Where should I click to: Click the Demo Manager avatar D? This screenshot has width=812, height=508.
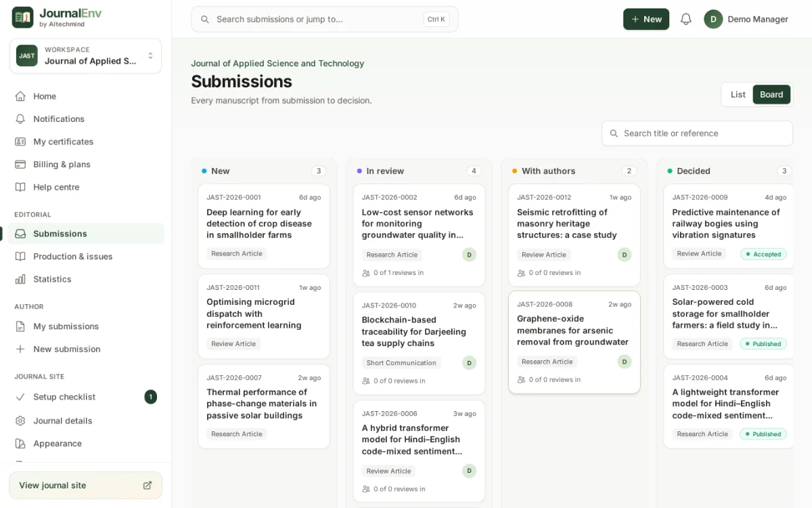tap(713, 19)
